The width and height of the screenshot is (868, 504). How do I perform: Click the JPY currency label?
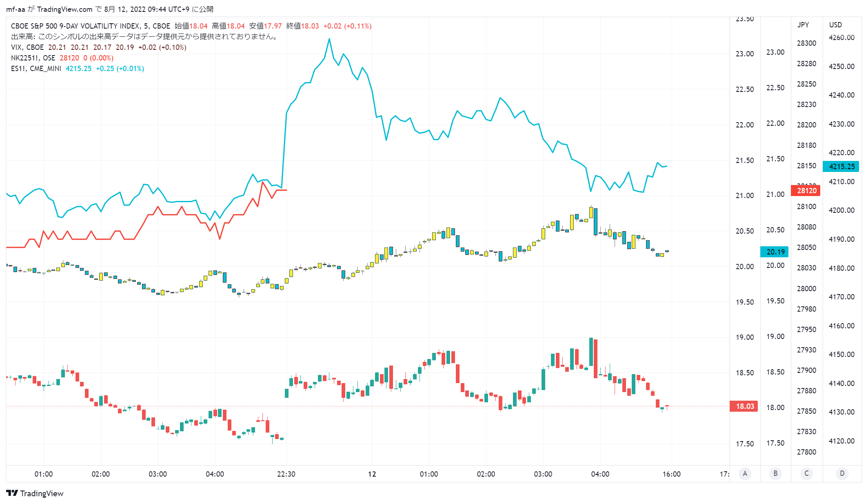803,25
